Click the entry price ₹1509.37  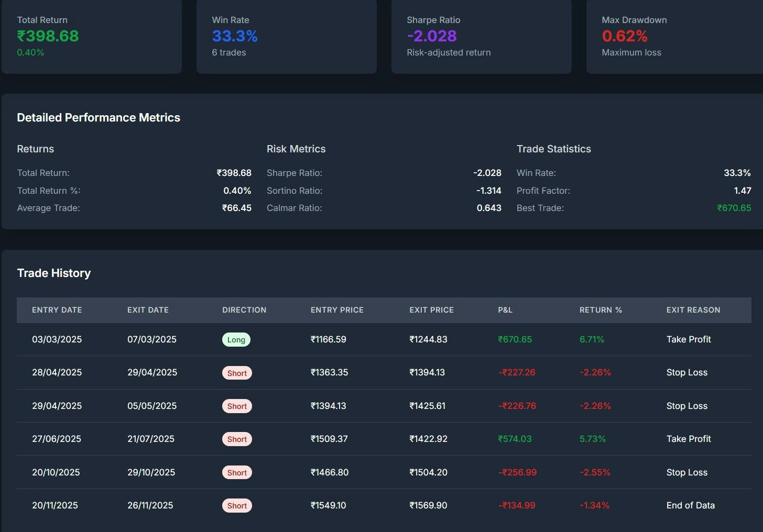329,439
